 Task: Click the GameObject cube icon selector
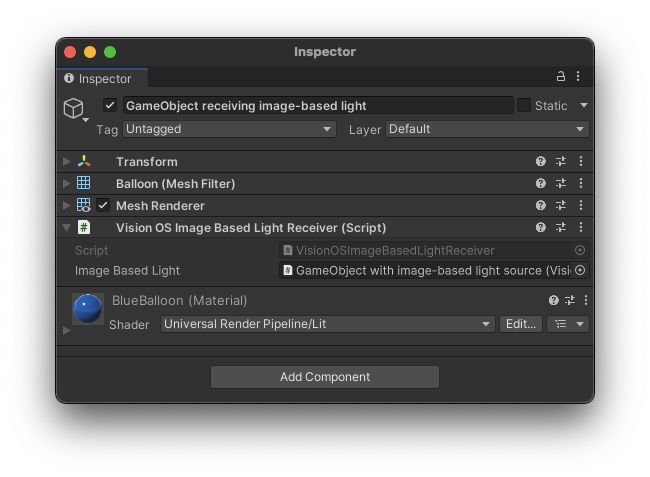(74, 108)
